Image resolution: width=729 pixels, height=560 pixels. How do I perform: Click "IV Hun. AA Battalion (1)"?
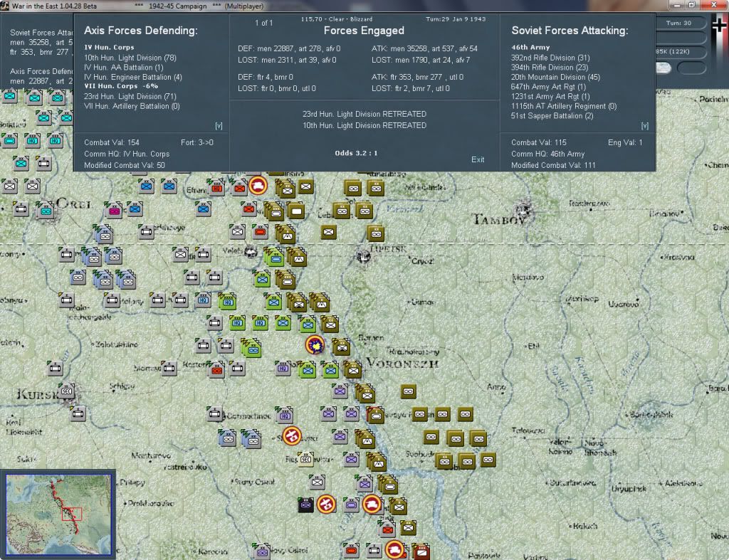(124, 68)
